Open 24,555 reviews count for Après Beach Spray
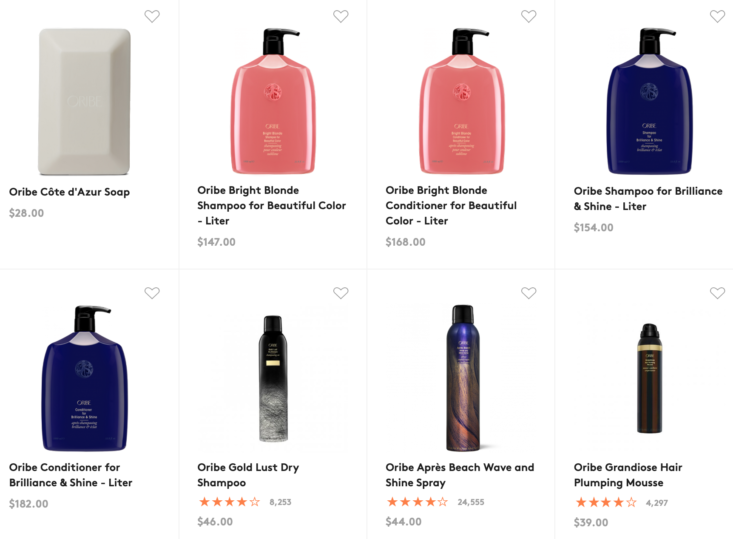The image size is (733, 539). pyautogui.click(x=471, y=502)
